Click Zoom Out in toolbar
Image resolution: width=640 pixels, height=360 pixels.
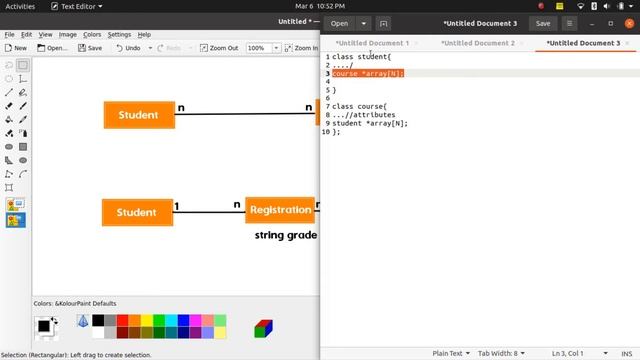(x=219, y=48)
